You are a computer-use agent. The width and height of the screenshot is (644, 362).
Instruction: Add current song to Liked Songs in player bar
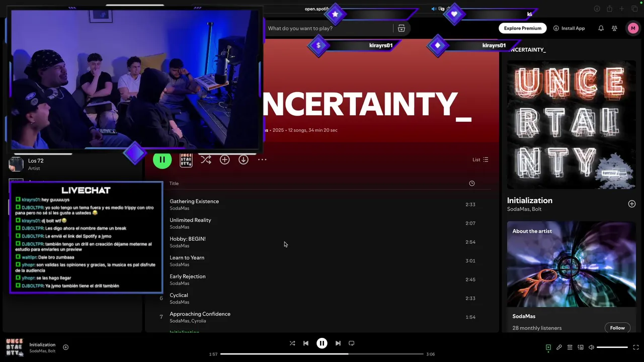tap(65, 347)
